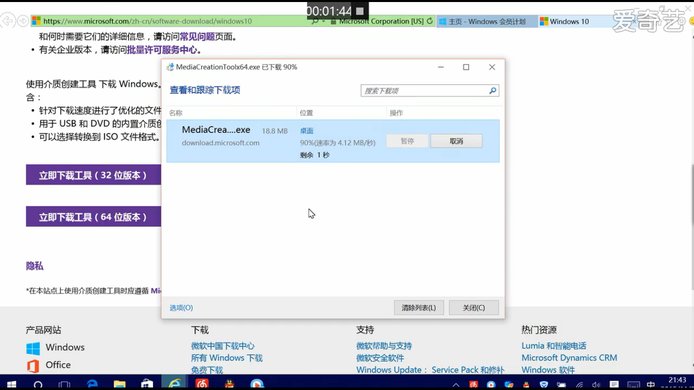Open Task View on taskbar
Viewport: 694px width, 390px height.
(64, 384)
